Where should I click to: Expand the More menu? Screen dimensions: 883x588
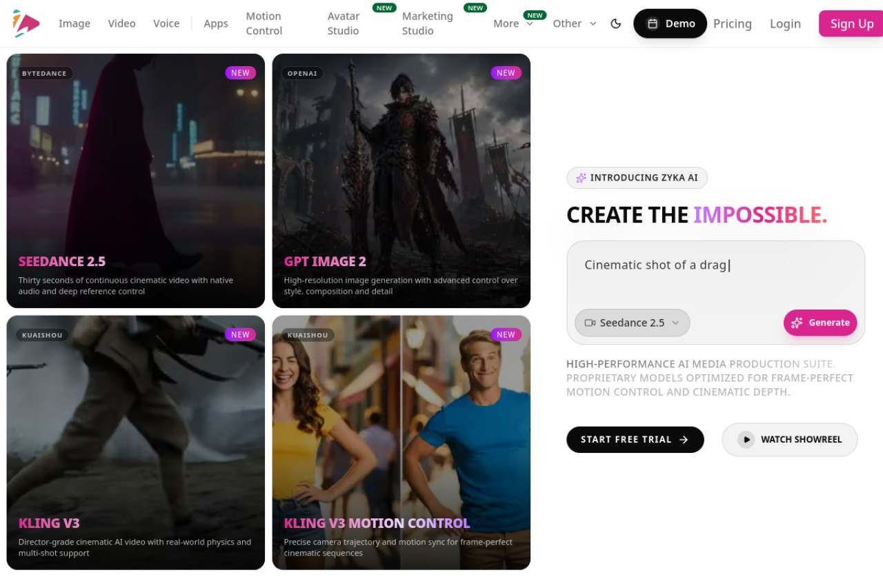pyautogui.click(x=513, y=23)
